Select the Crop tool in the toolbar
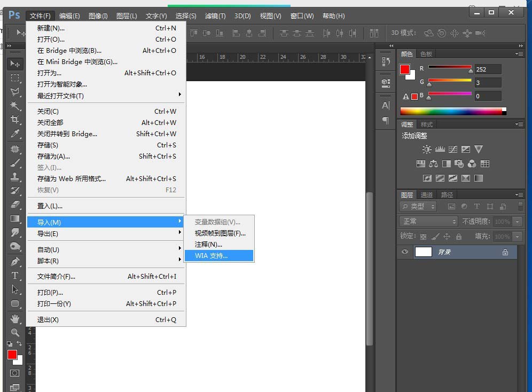Viewport: 532px width, 392px height. pyautogui.click(x=15, y=119)
